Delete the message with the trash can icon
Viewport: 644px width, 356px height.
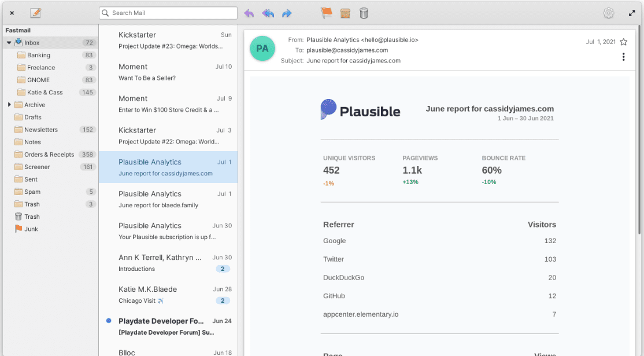pos(364,13)
